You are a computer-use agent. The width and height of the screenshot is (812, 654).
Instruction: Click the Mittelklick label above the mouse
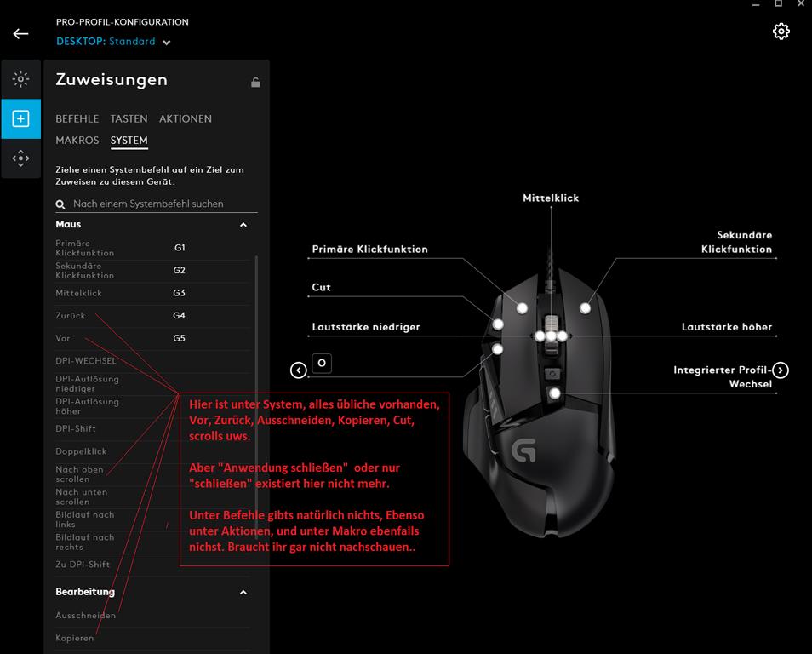[x=551, y=198]
